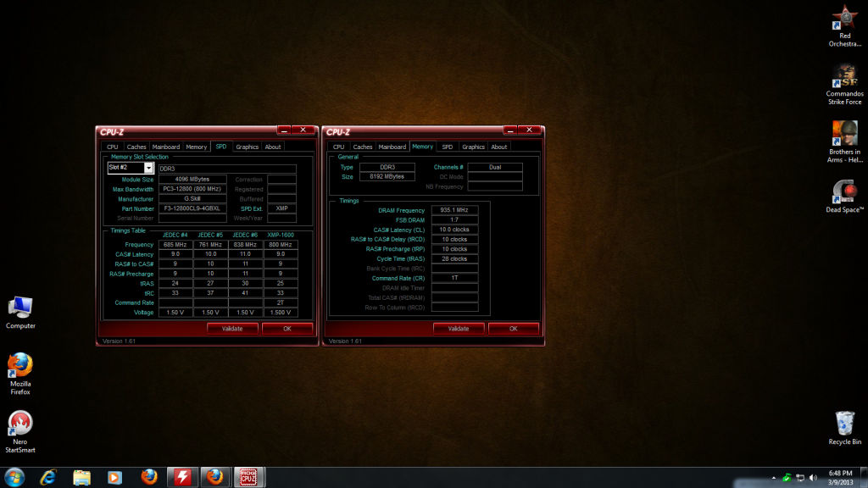Expand Slot #2 memory slot dropdown
Image resolution: width=868 pixels, height=488 pixels.
[x=148, y=168]
